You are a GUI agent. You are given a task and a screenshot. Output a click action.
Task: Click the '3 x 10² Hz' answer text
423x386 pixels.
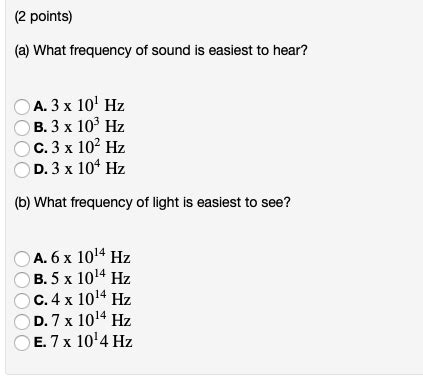click(88, 147)
